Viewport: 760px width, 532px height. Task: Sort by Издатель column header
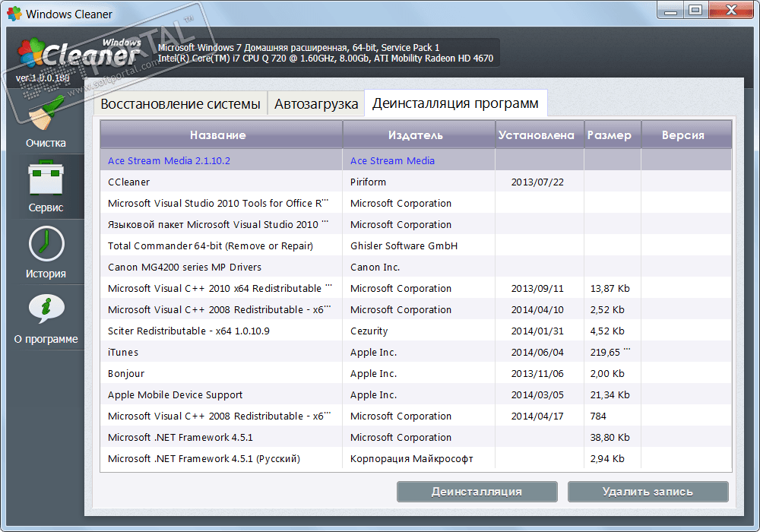pos(419,135)
